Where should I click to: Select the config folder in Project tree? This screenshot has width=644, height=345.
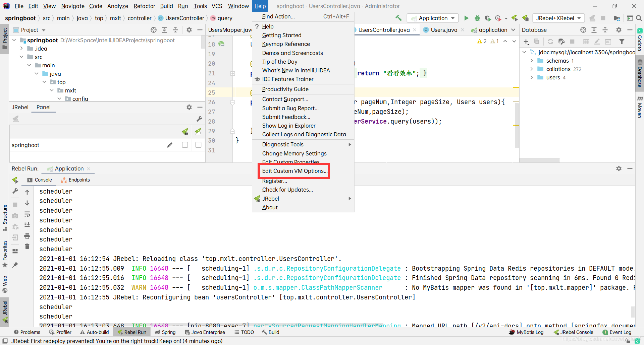(80, 99)
